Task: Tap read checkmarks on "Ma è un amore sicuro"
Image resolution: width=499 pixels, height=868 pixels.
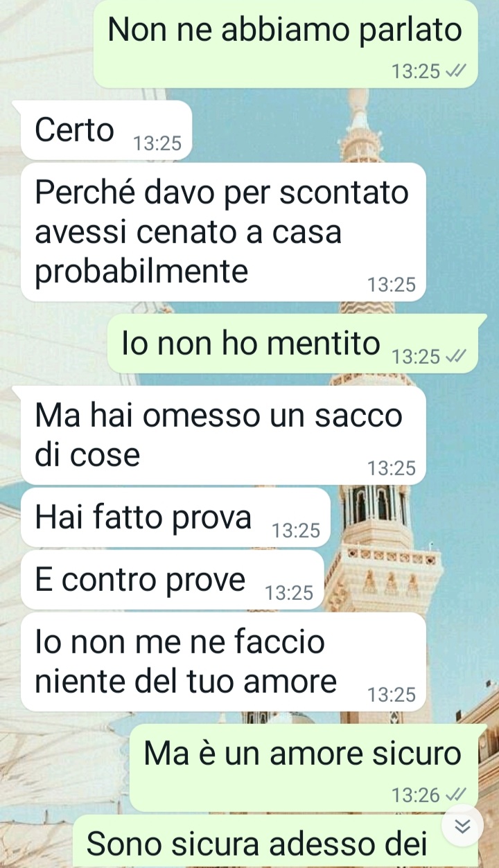Action: (x=457, y=795)
